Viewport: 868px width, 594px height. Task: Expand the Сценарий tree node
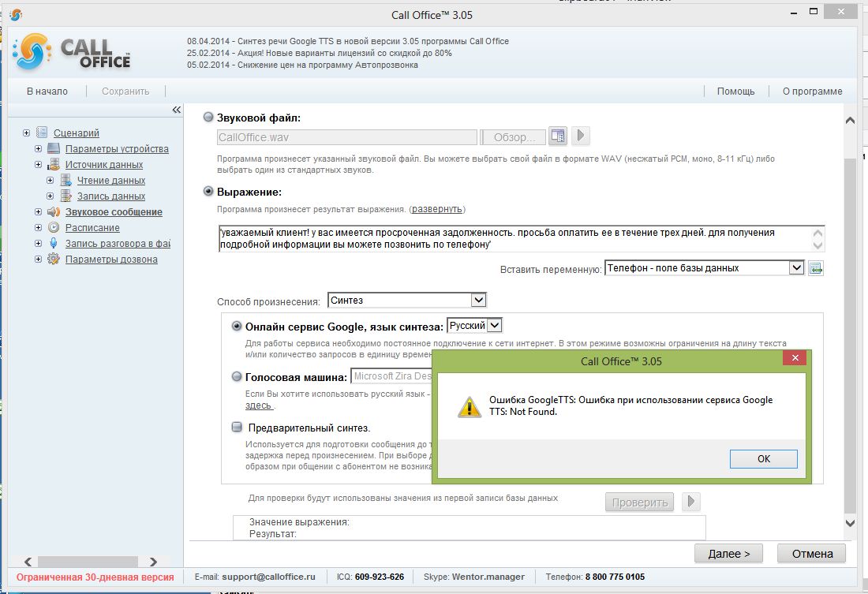[27, 133]
